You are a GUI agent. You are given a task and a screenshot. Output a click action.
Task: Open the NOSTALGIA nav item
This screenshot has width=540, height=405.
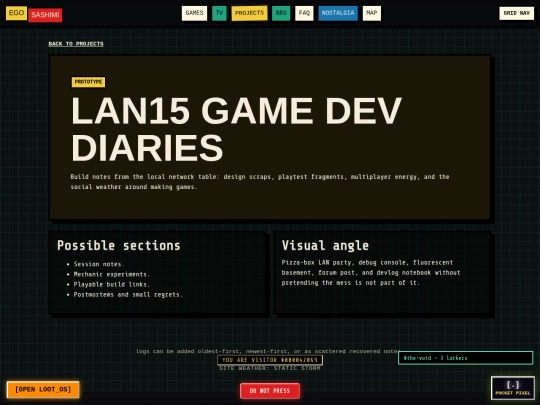point(338,13)
